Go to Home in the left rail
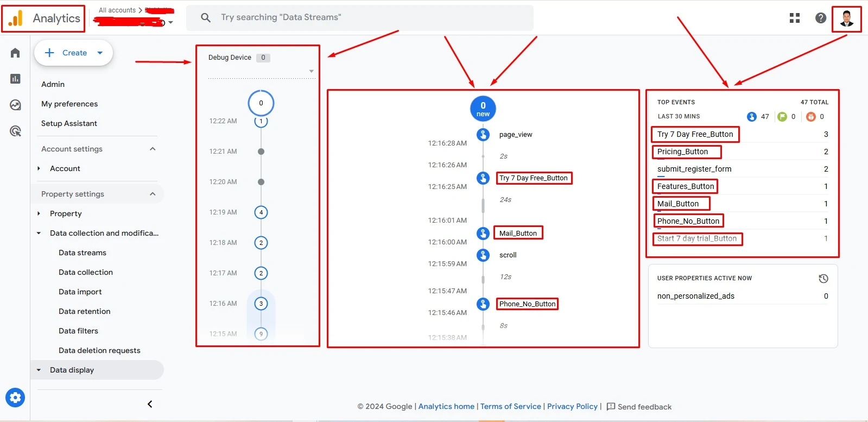Viewport: 868px width, 422px height. (x=15, y=53)
